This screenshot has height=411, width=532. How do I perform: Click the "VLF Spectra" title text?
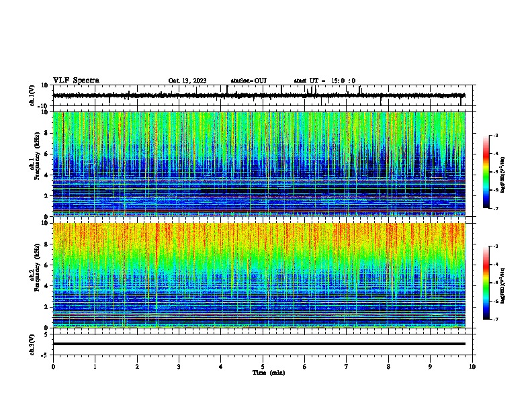[76, 81]
